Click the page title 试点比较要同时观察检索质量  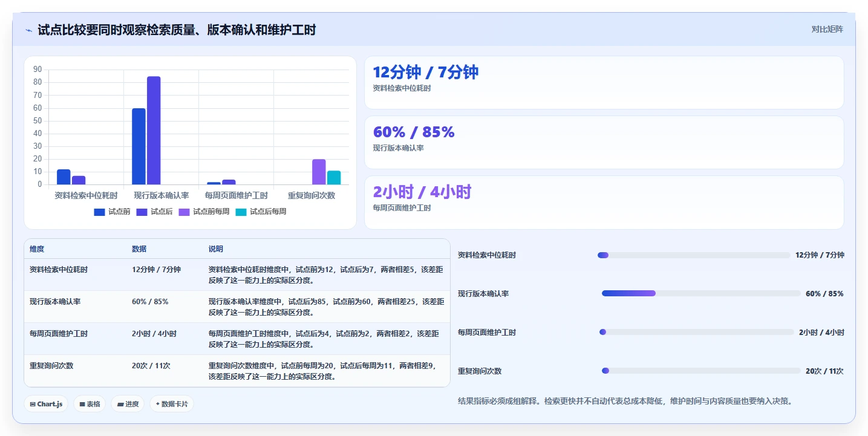tap(177, 30)
